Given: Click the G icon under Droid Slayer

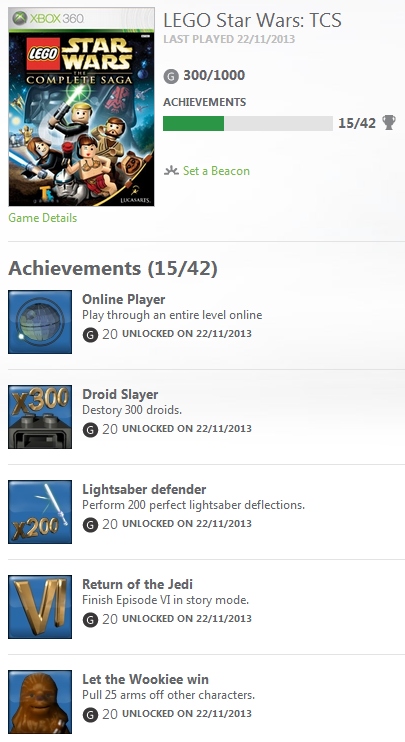Looking at the screenshot, I should (x=90, y=430).
